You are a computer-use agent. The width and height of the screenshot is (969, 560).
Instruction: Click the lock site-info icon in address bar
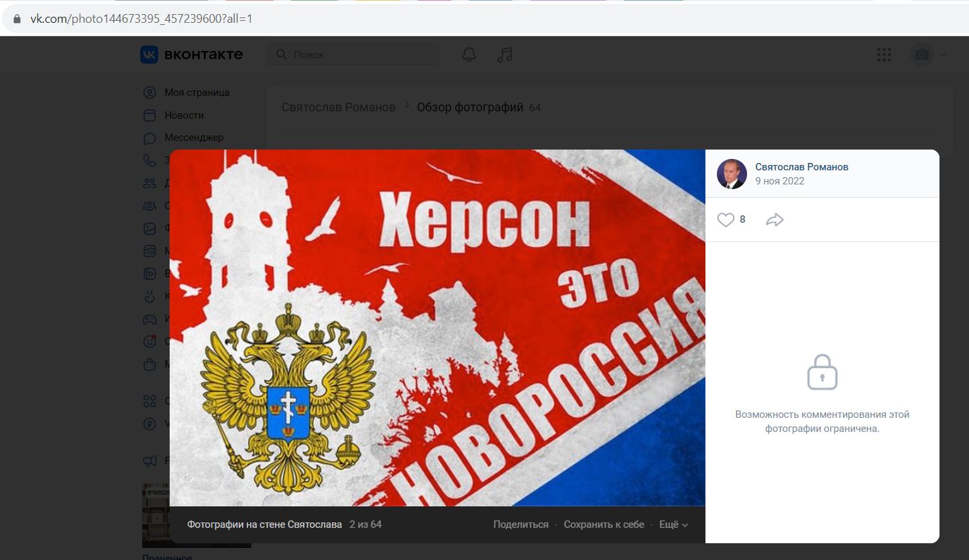(x=17, y=19)
